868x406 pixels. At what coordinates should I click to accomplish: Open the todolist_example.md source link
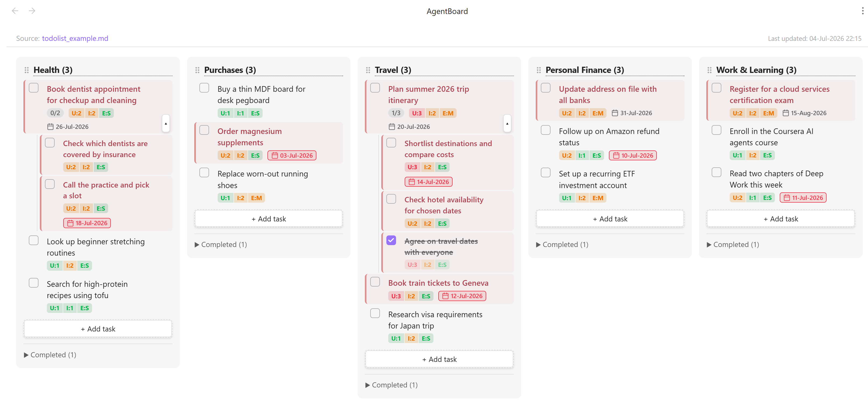(x=75, y=38)
